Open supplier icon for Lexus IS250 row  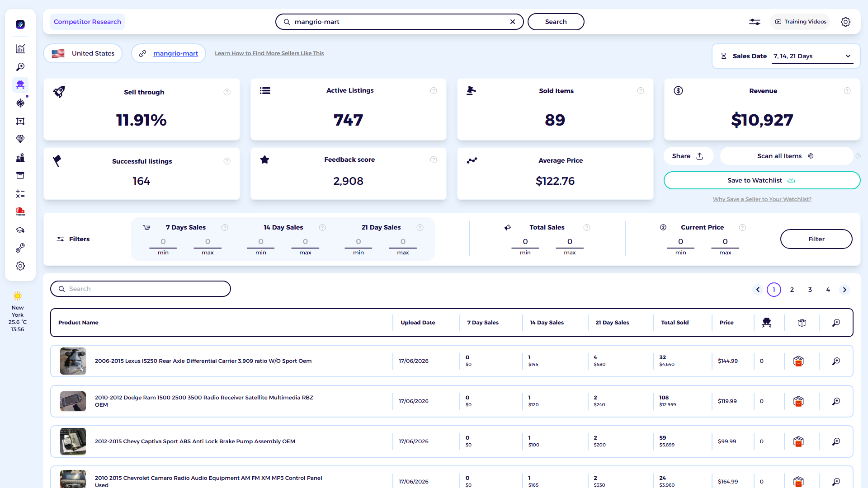click(798, 361)
